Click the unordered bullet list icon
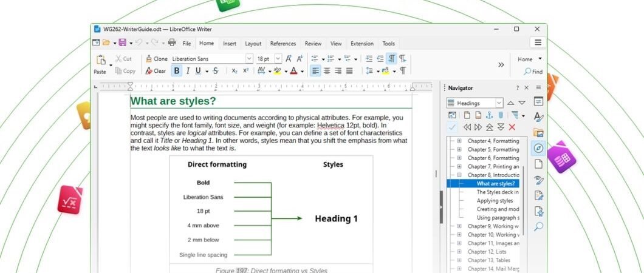Screen dimensions: 644x273 point(315,59)
